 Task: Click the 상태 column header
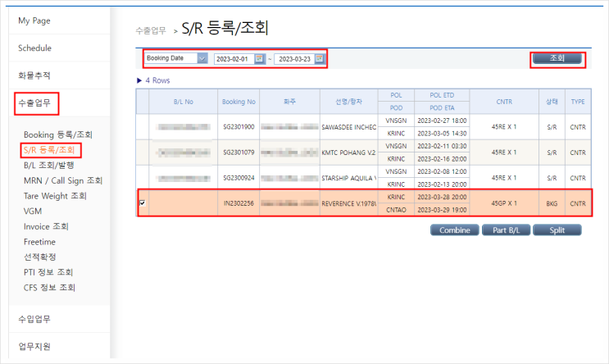pyautogui.click(x=552, y=102)
